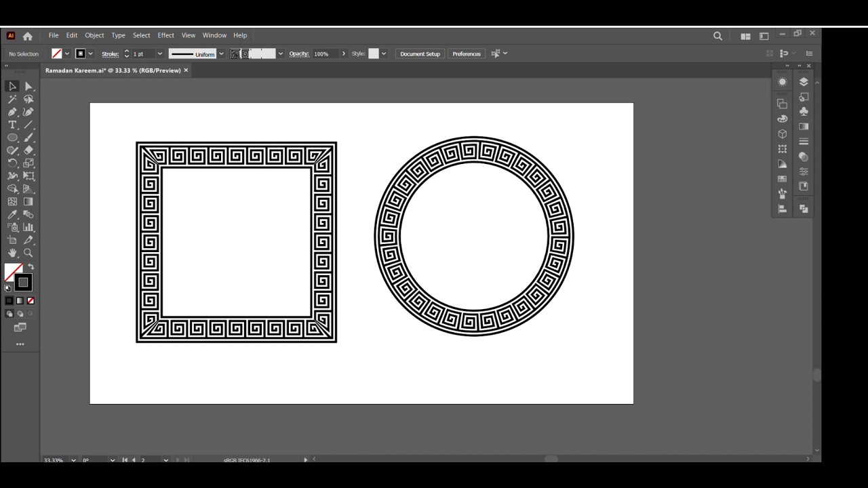Open stroke color dropdown in control bar
868x488 pixels.
90,54
